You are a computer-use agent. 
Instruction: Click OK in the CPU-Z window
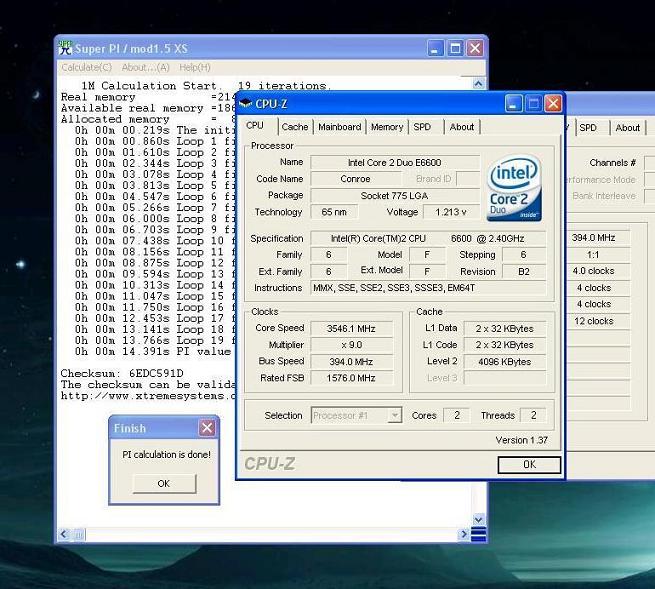tap(529, 465)
